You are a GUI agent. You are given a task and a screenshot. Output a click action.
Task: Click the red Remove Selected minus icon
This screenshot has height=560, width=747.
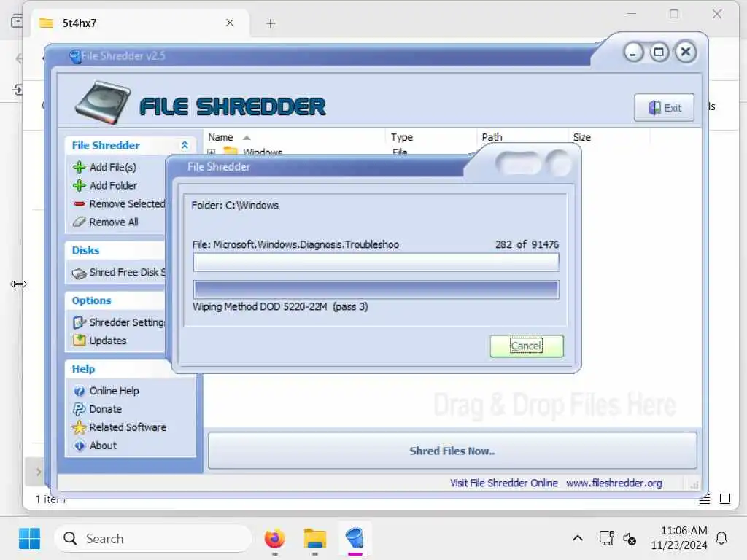point(79,204)
